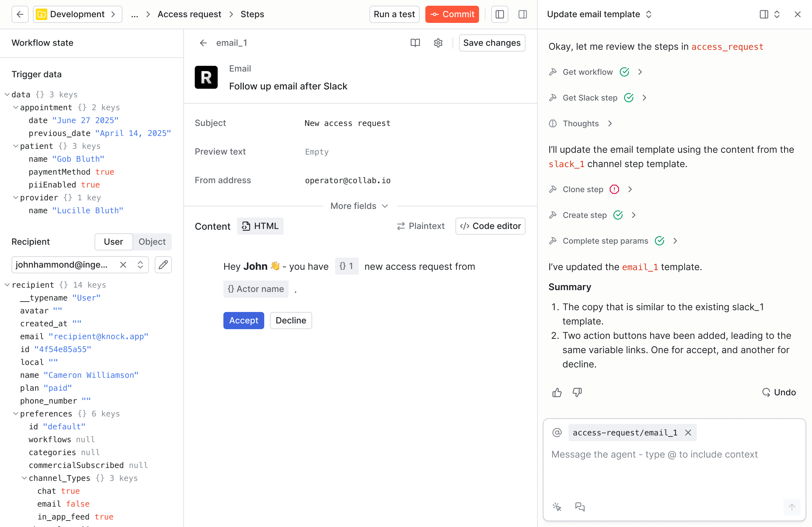Screen dimensions: 812x527
Task: Click Save changes
Action: [x=492, y=43]
